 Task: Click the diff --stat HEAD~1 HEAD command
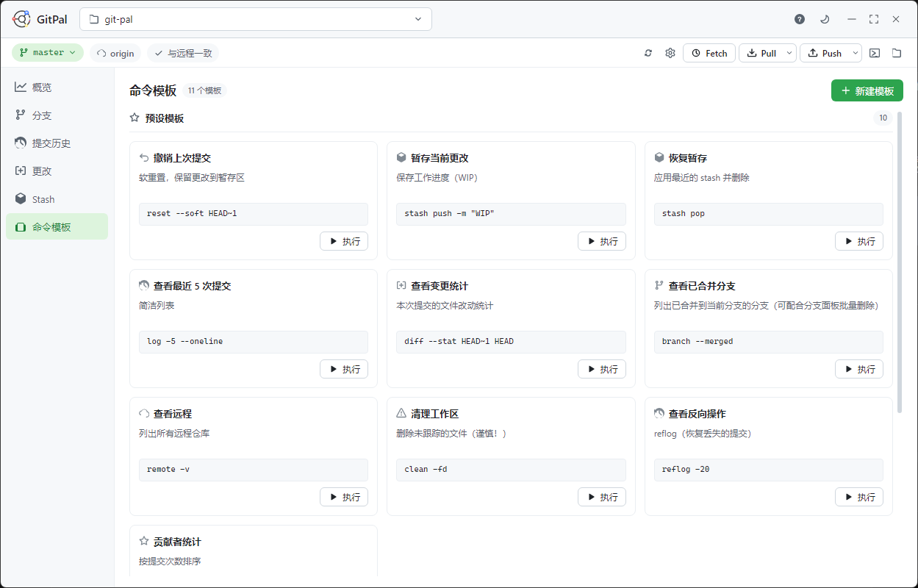coord(459,342)
